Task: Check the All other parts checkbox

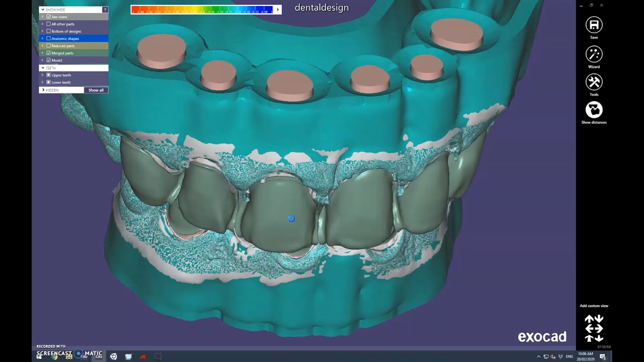Action: (x=48, y=24)
